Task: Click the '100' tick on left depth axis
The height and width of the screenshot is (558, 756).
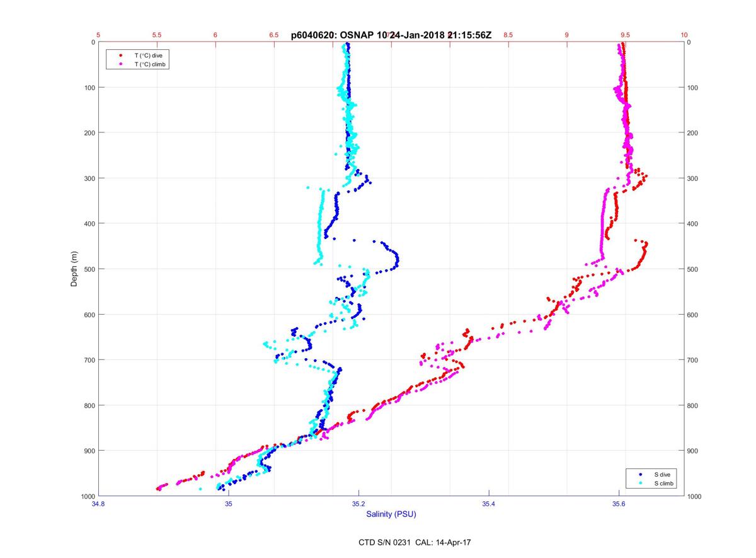Action: (x=89, y=88)
